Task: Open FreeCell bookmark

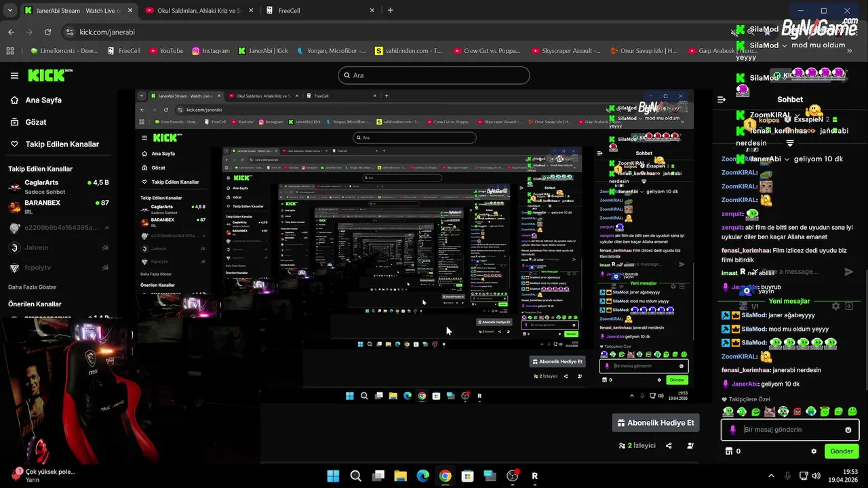Action: [x=123, y=51]
